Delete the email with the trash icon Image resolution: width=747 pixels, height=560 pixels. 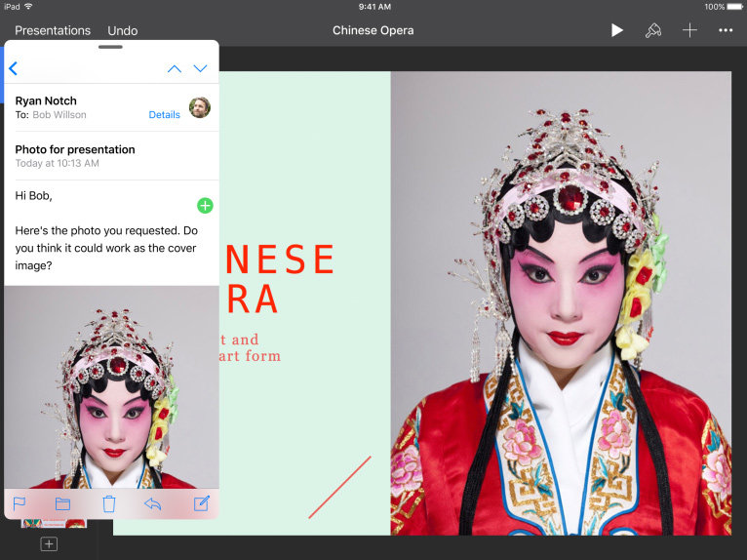tap(109, 503)
